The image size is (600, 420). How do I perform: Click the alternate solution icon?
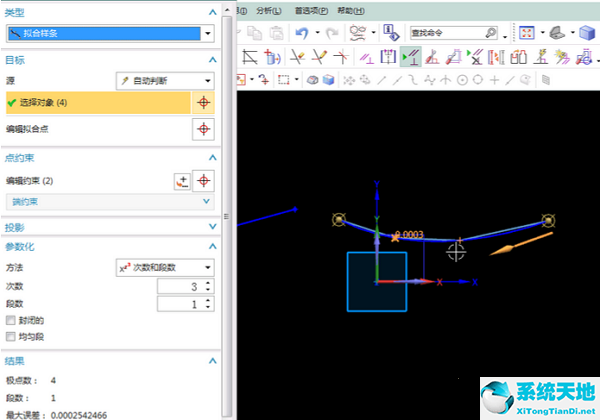point(541,57)
